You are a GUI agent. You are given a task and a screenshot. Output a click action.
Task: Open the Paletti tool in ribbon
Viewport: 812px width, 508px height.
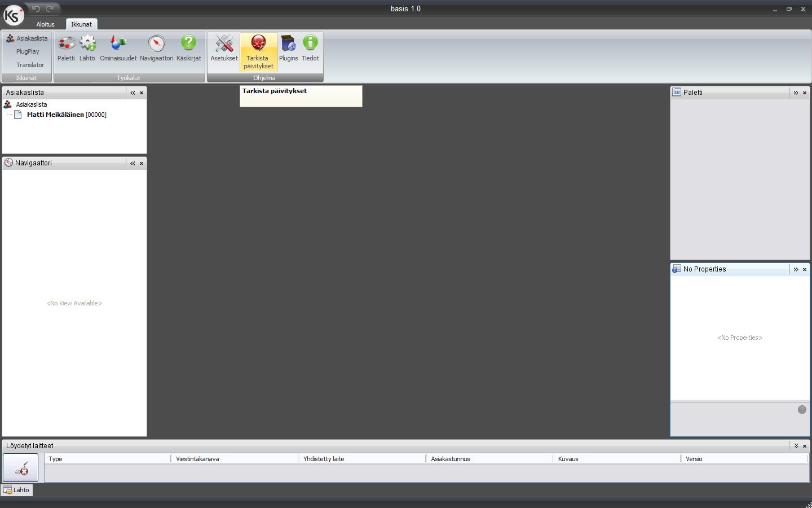pos(66,49)
